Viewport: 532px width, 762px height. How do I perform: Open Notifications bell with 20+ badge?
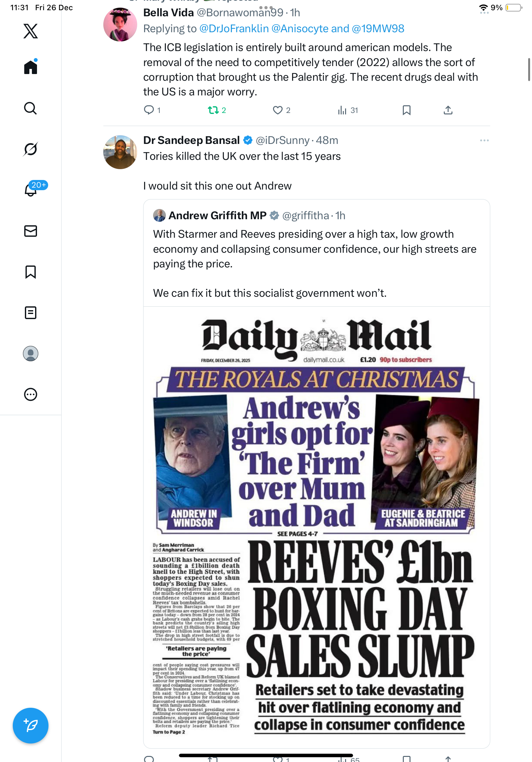pos(31,190)
